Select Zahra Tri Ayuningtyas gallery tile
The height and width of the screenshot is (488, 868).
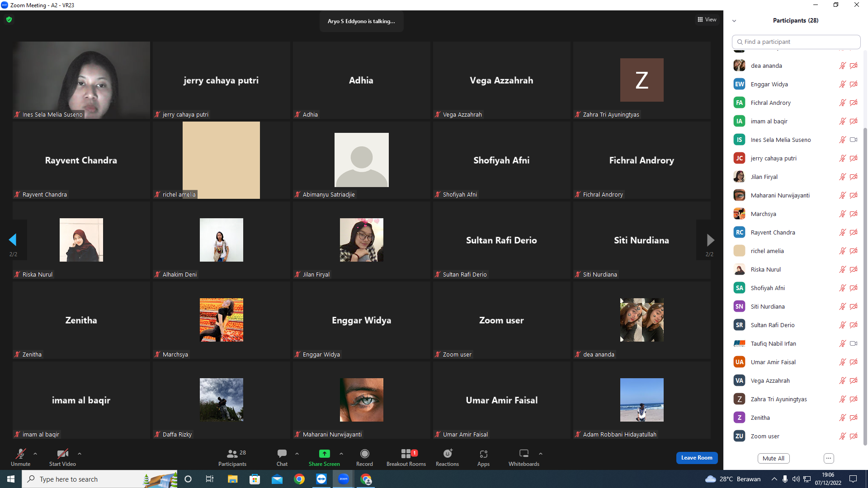click(642, 80)
